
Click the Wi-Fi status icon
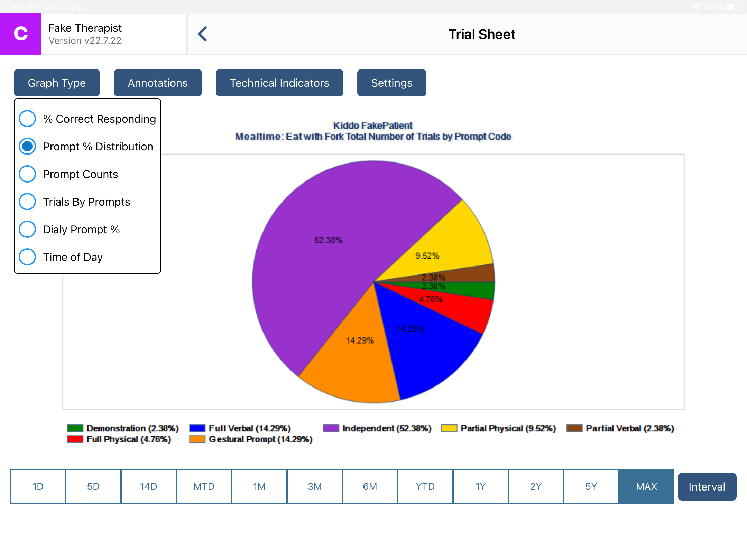(696, 6)
